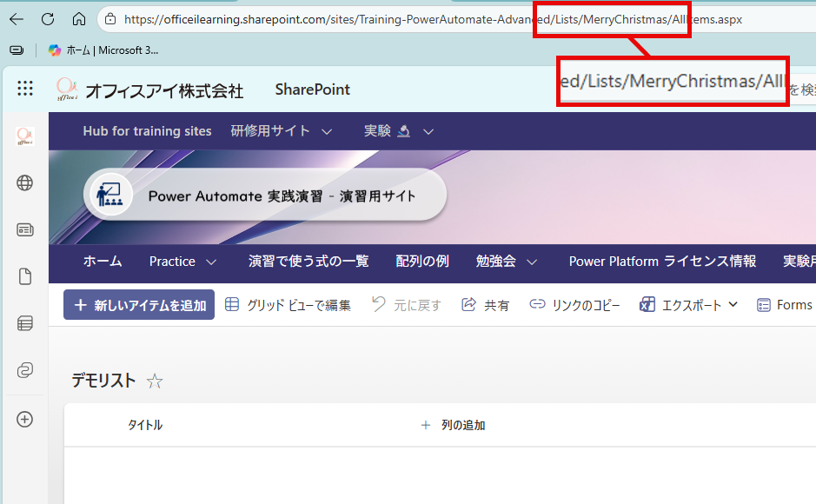The height and width of the screenshot is (504, 816).
Task: Favorite デモリスト with the star icon
Action: point(155,381)
